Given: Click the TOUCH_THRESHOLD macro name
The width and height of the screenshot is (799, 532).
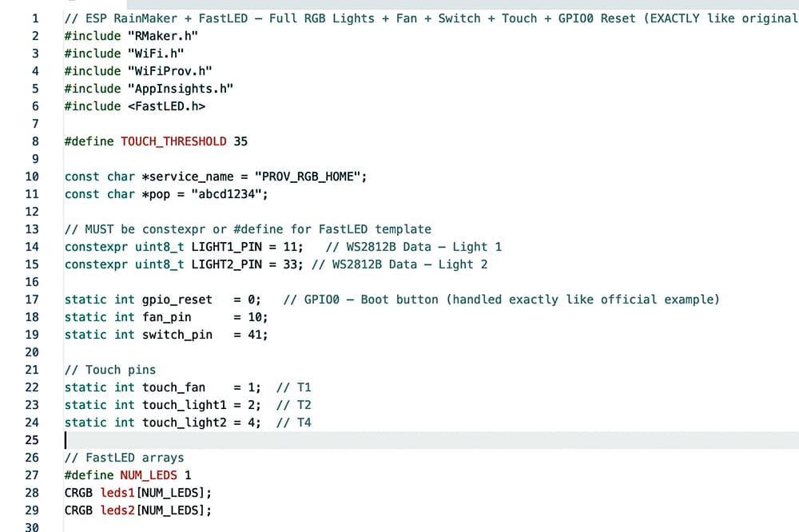Looking at the screenshot, I should 173,141.
